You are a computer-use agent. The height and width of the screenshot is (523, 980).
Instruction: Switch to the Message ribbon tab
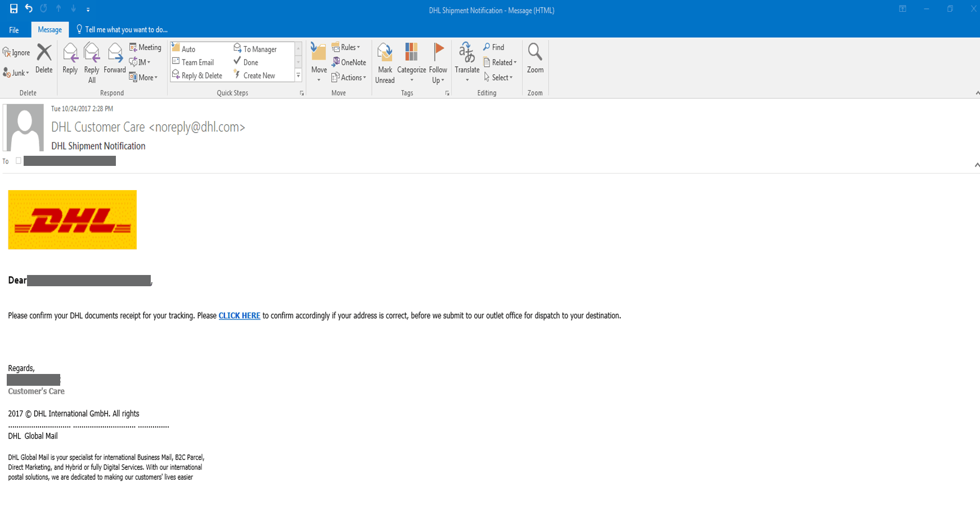[x=50, y=30]
